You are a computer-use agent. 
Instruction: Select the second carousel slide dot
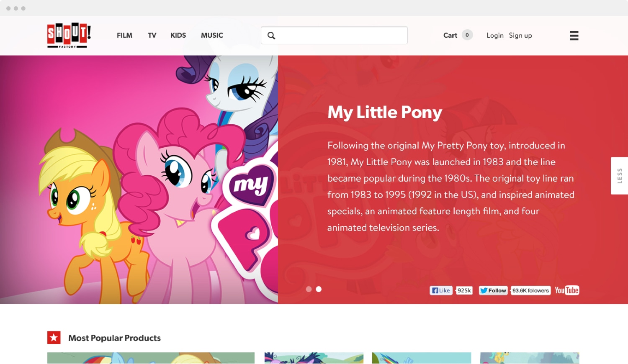[x=319, y=289]
